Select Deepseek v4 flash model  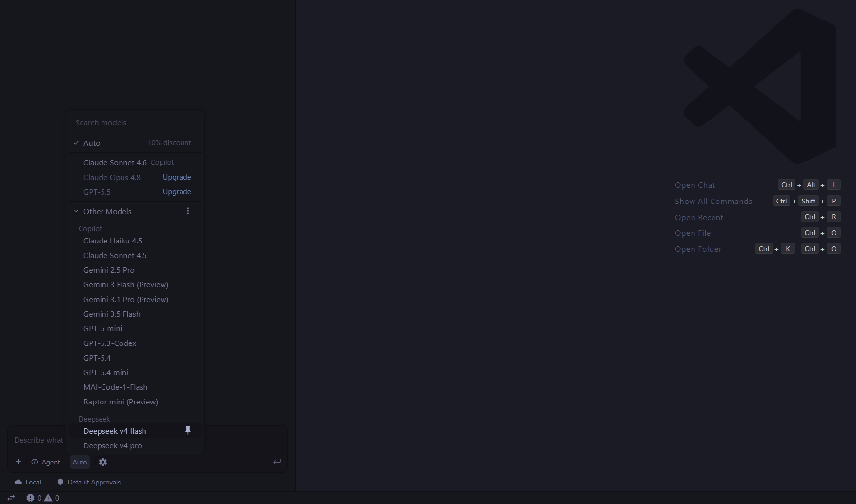tap(135, 431)
